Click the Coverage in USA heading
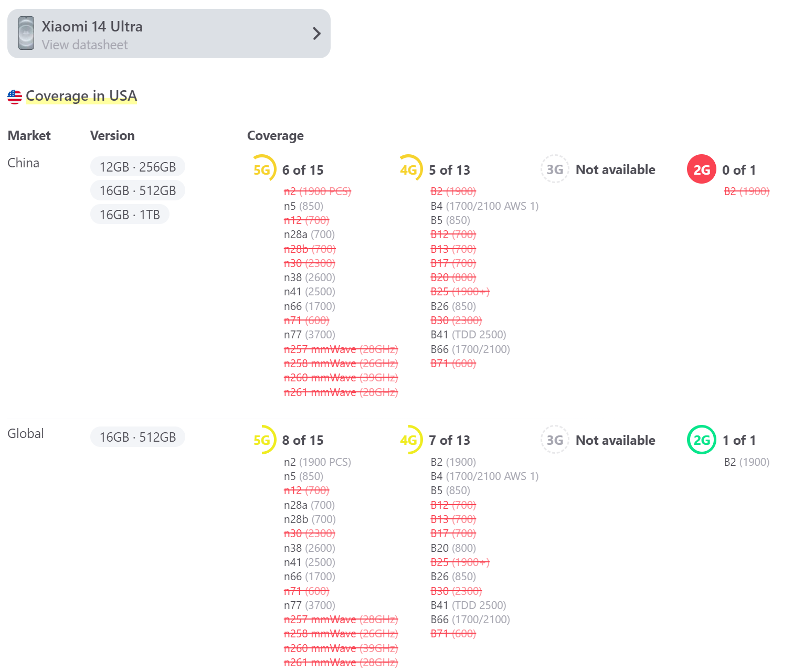 point(81,96)
